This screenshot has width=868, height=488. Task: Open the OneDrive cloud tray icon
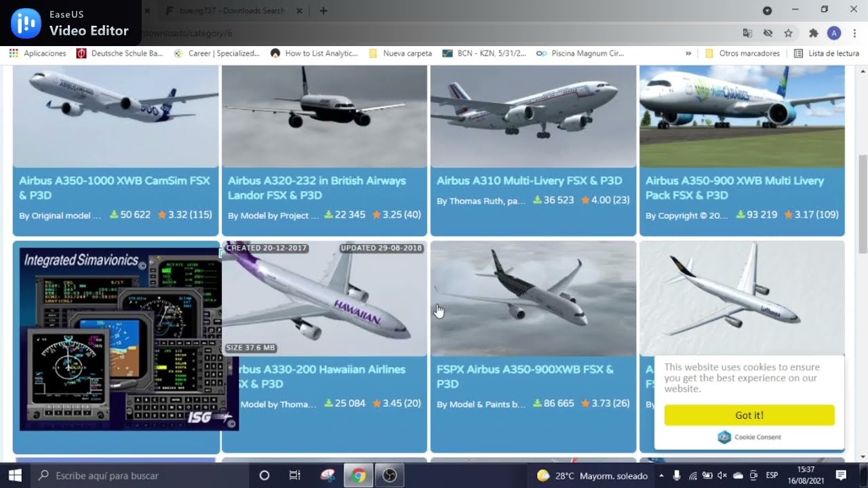click(738, 476)
